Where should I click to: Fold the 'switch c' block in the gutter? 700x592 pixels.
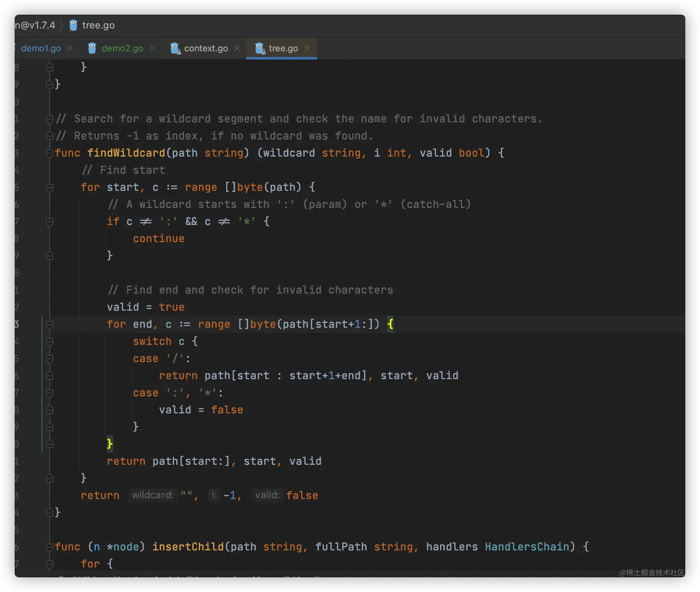coord(50,342)
